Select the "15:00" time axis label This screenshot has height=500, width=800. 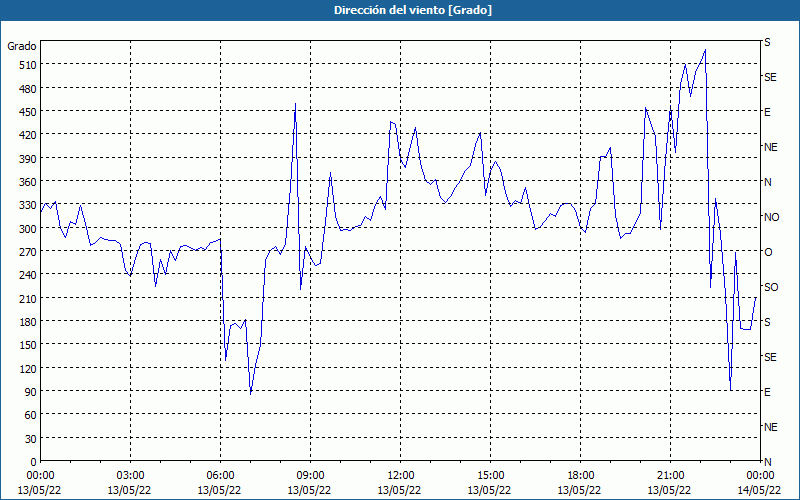[x=490, y=476]
